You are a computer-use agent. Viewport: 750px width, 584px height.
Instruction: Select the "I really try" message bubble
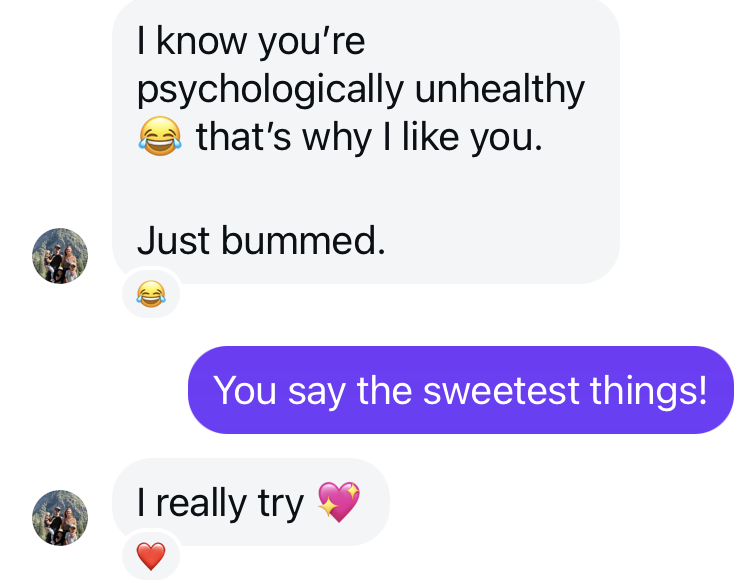click(x=250, y=502)
